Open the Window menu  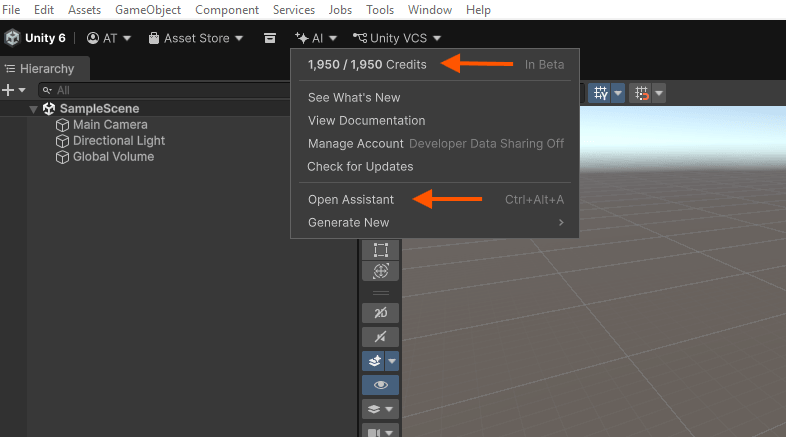tap(430, 10)
